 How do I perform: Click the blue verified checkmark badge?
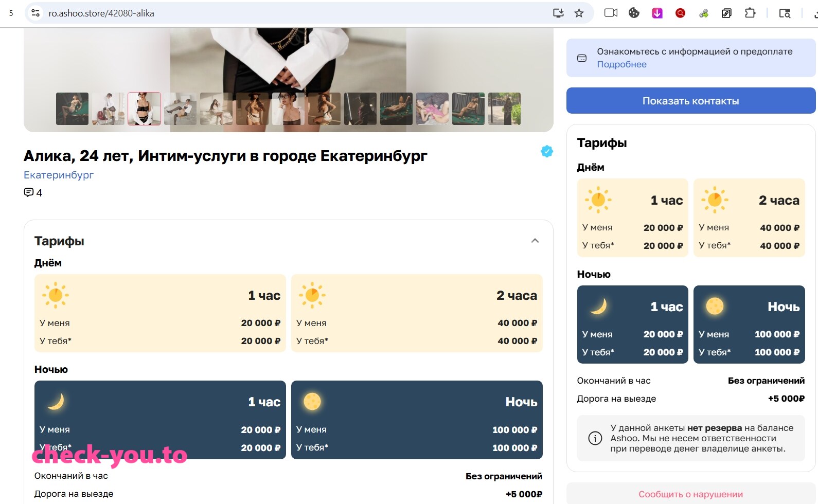pos(547,151)
